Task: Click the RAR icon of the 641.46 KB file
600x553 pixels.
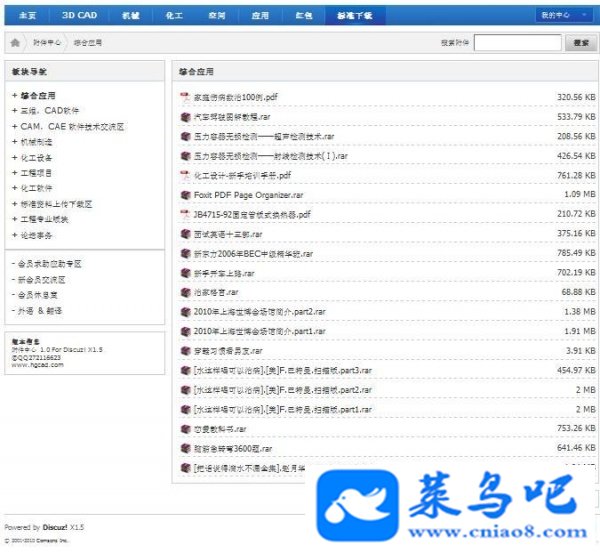Action: tap(185, 449)
